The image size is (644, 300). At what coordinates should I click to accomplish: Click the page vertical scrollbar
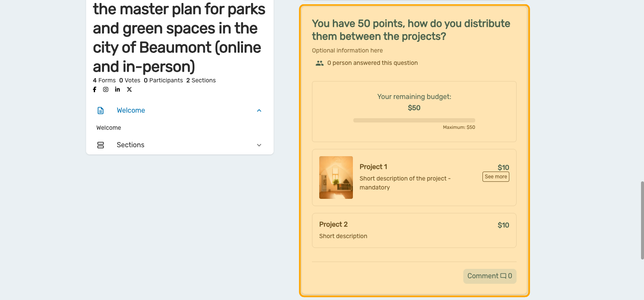tap(642, 220)
